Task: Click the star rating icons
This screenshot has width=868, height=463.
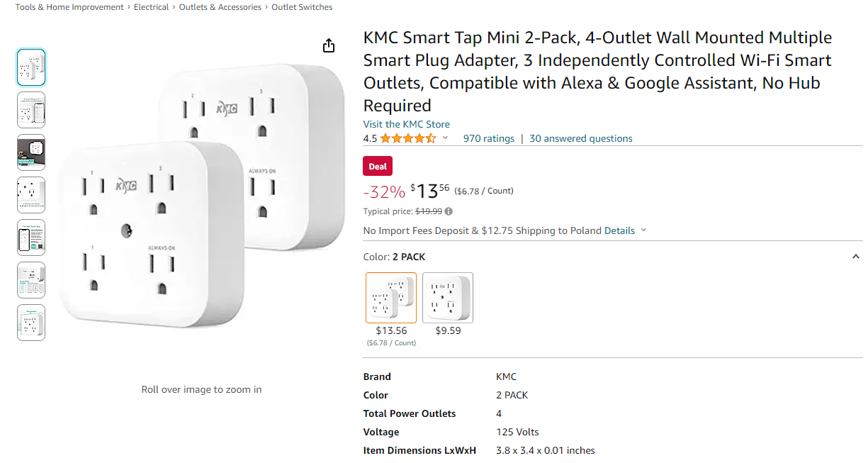Action: pos(407,138)
